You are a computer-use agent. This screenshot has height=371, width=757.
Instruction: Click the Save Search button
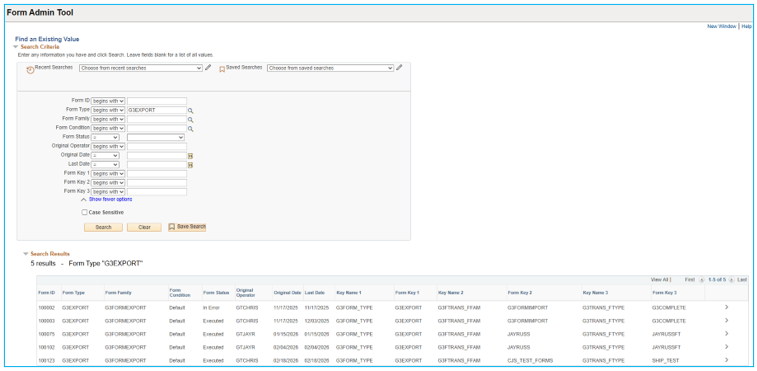click(187, 227)
